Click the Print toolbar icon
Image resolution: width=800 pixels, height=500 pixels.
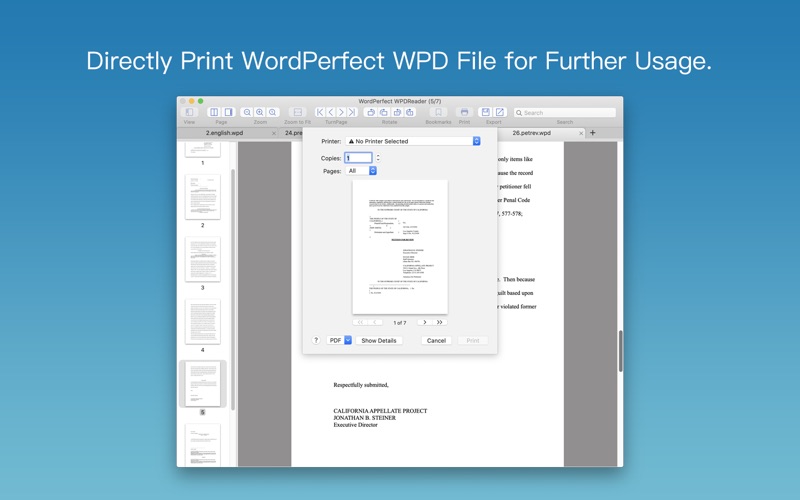[x=464, y=112]
